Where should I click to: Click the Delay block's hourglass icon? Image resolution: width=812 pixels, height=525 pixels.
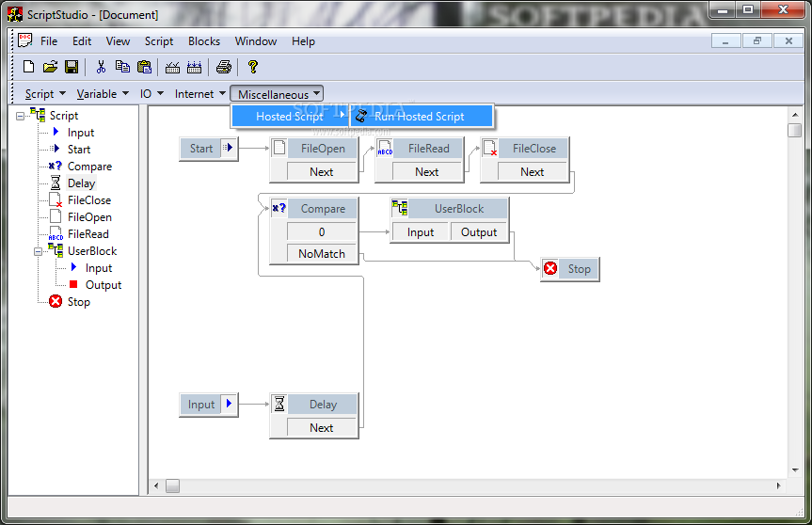(x=279, y=404)
